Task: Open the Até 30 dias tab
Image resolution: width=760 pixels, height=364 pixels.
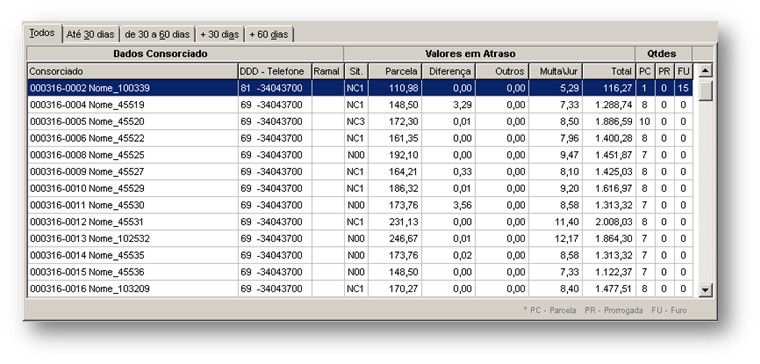Action: tap(90, 34)
